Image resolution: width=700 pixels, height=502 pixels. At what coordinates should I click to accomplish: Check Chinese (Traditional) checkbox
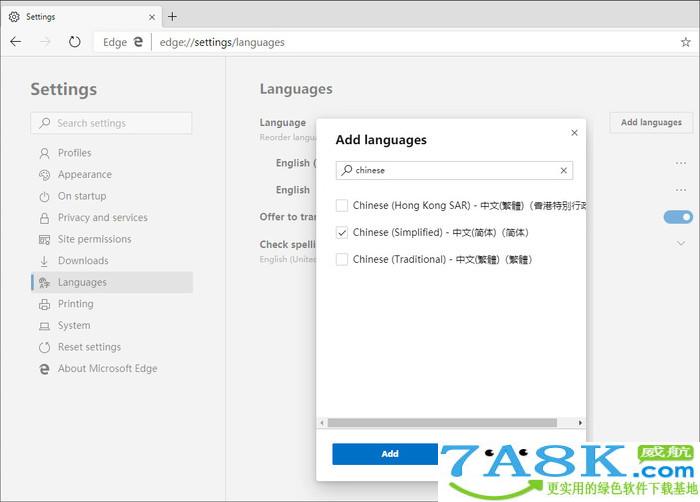click(x=342, y=259)
